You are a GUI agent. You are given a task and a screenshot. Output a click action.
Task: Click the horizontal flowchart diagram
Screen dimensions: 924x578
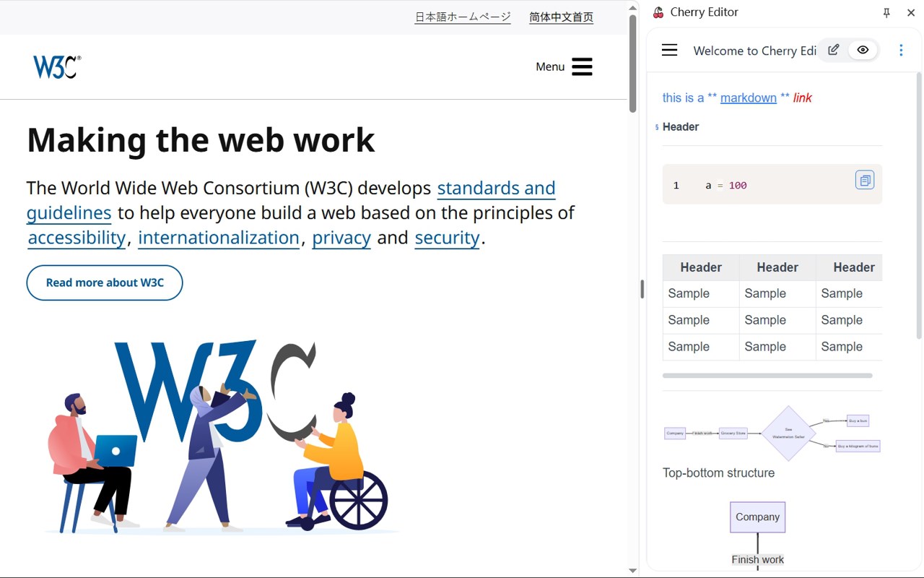772,433
